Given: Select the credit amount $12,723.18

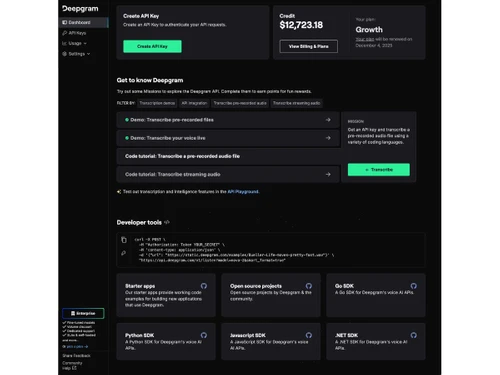Looking at the screenshot, I should point(301,25).
